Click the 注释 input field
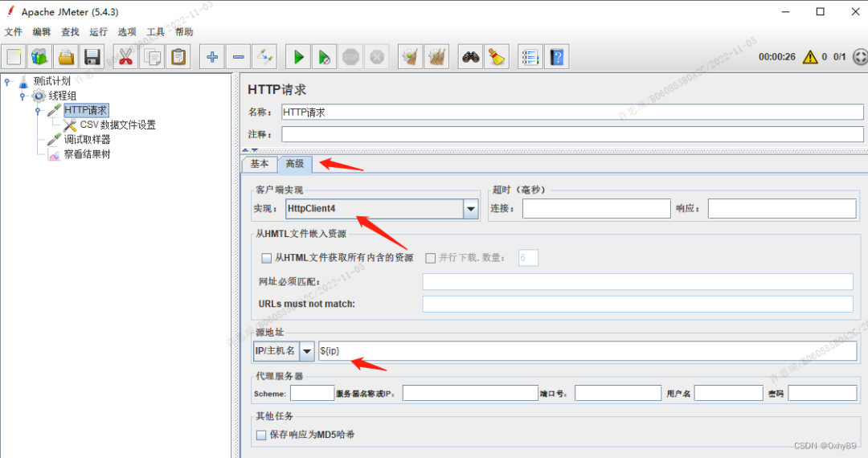 572,134
